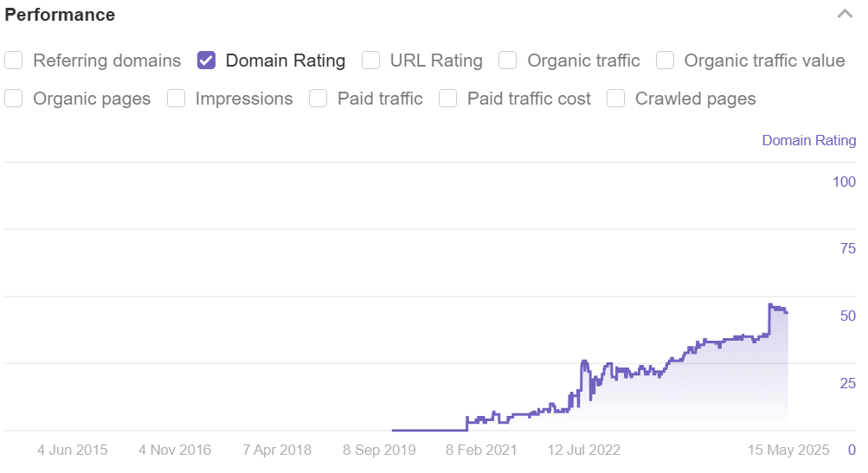
Task: Click the 4 Jun 2015 date label
Action: pos(73,450)
